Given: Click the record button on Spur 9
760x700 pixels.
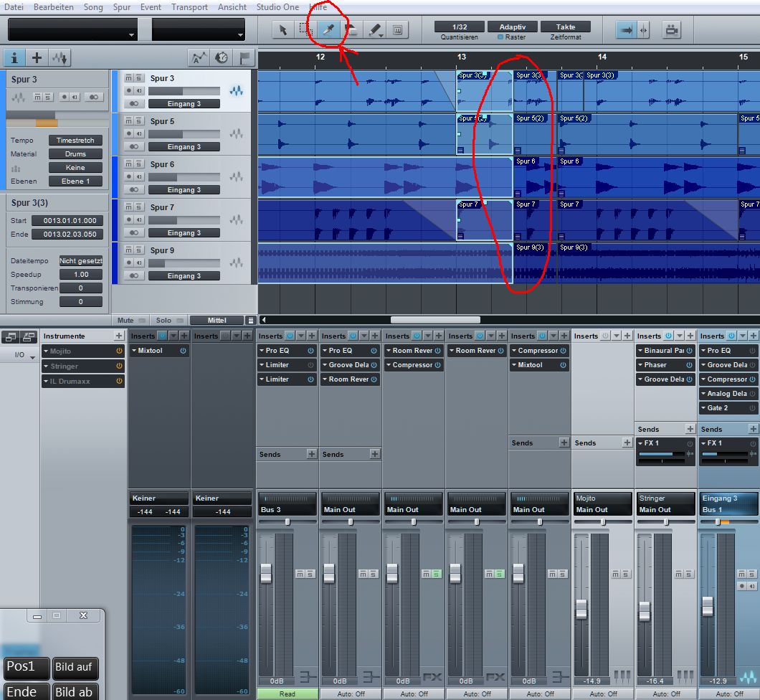Looking at the screenshot, I should [128, 262].
